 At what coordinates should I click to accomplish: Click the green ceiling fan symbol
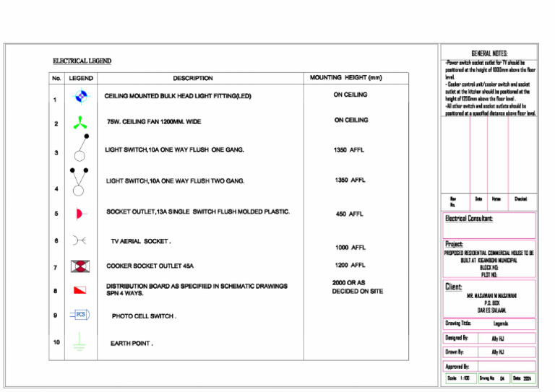(x=80, y=123)
